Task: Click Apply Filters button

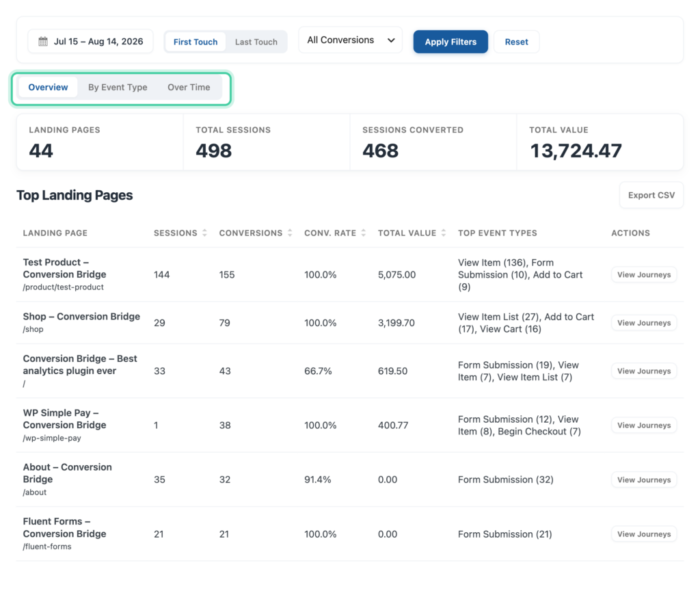Action: point(450,42)
